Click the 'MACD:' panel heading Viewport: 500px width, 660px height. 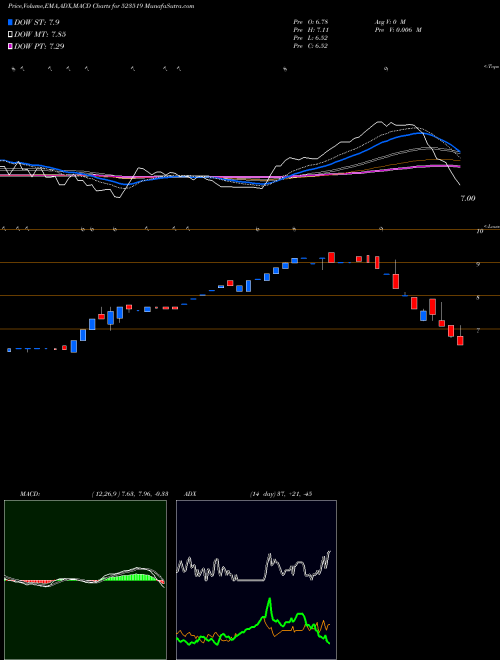(30, 494)
